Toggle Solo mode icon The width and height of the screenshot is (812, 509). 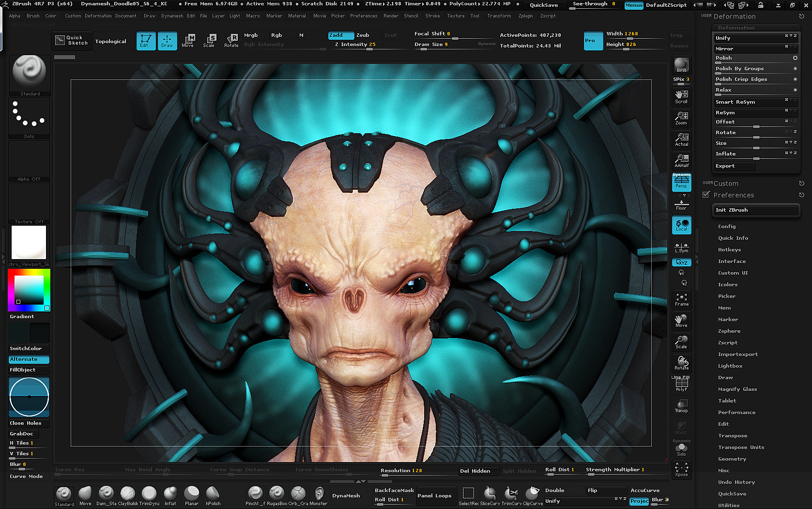(681, 449)
